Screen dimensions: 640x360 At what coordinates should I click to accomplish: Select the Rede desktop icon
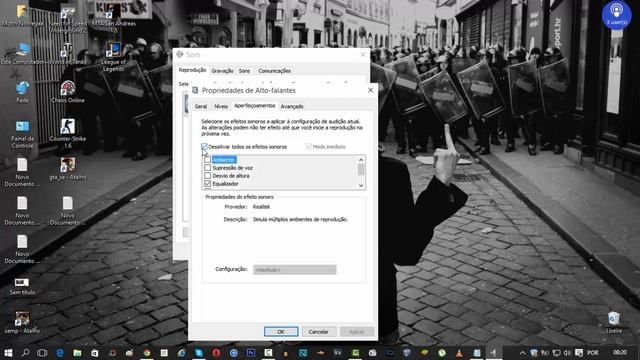(x=22, y=92)
